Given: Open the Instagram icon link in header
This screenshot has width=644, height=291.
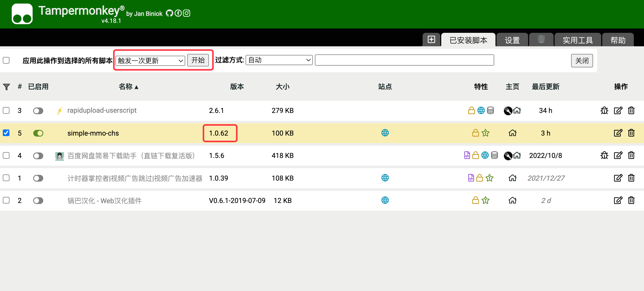Looking at the screenshot, I should pos(187,13).
